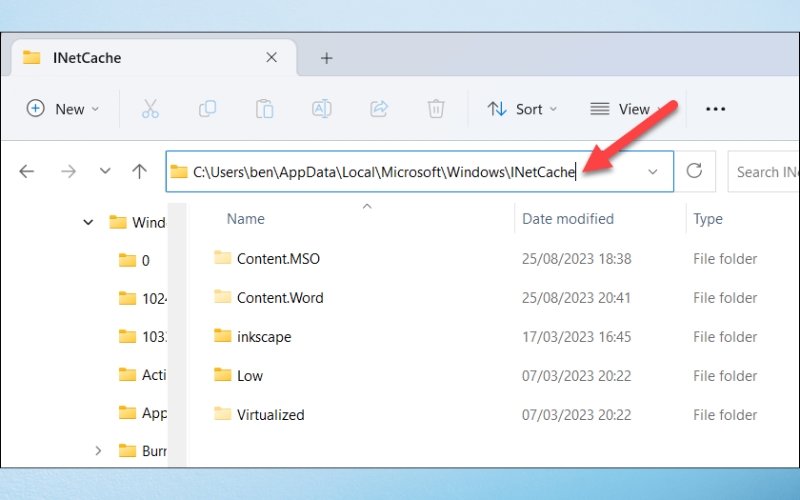Open the Sort options dropdown
This screenshot has width=800, height=500.
click(x=522, y=109)
